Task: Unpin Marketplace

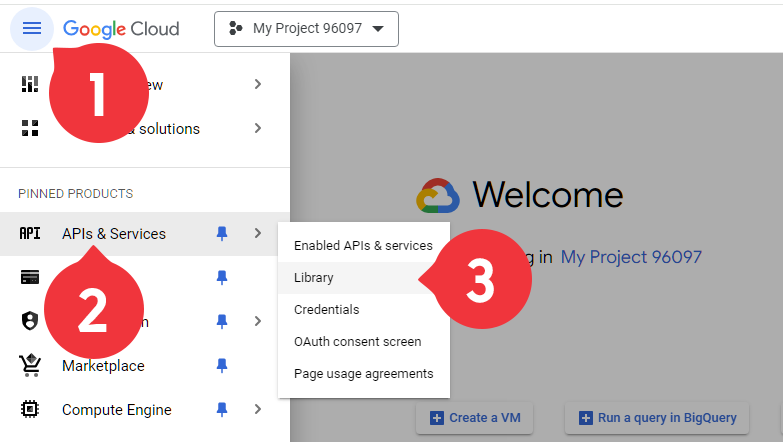Action: click(222, 366)
